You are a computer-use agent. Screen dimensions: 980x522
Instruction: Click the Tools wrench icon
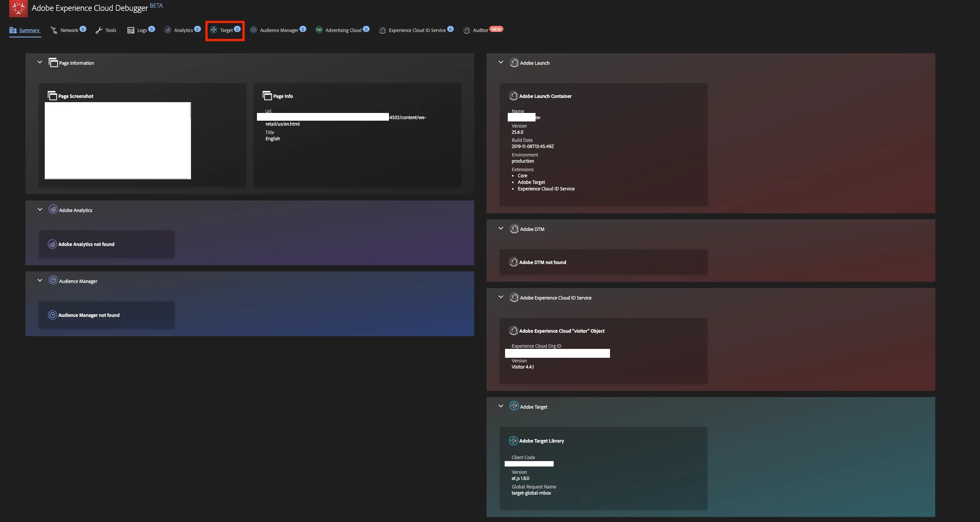(x=99, y=30)
